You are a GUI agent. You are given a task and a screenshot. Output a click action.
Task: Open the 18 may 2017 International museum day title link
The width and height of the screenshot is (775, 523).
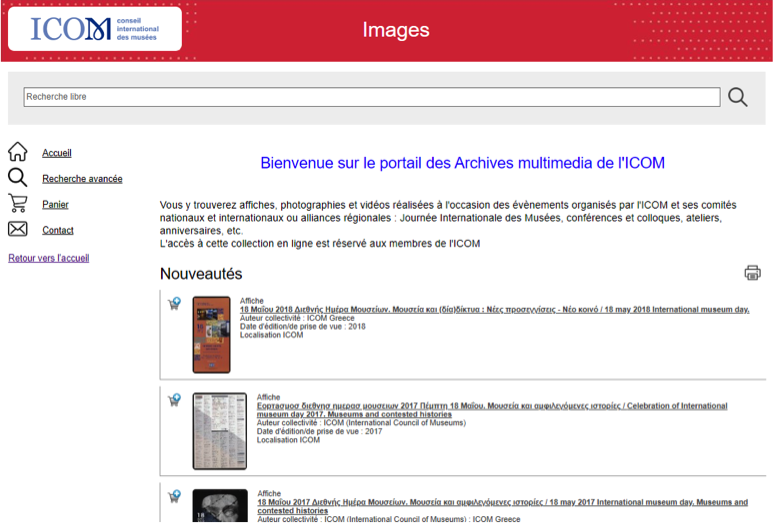(502, 506)
